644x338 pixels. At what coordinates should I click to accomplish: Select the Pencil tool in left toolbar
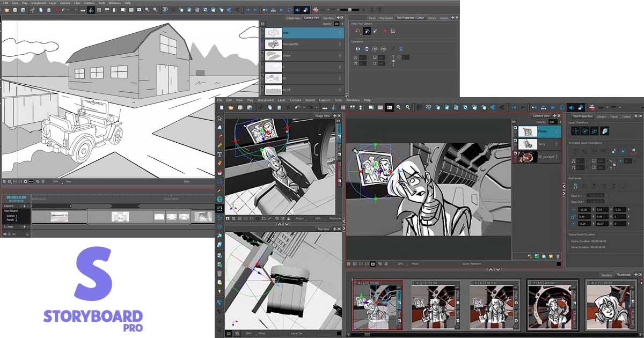219,145
